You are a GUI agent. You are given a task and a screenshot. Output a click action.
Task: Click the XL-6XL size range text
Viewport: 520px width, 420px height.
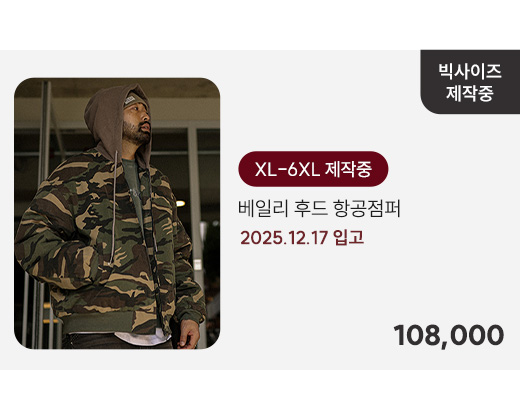pyautogui.click(x=287, y=169)
